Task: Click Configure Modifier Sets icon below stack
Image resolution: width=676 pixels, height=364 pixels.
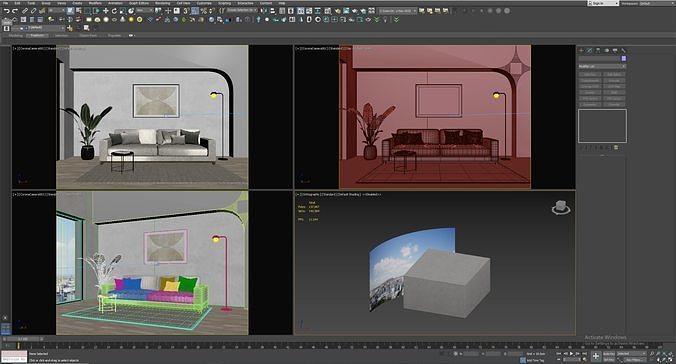Action: 616,147
